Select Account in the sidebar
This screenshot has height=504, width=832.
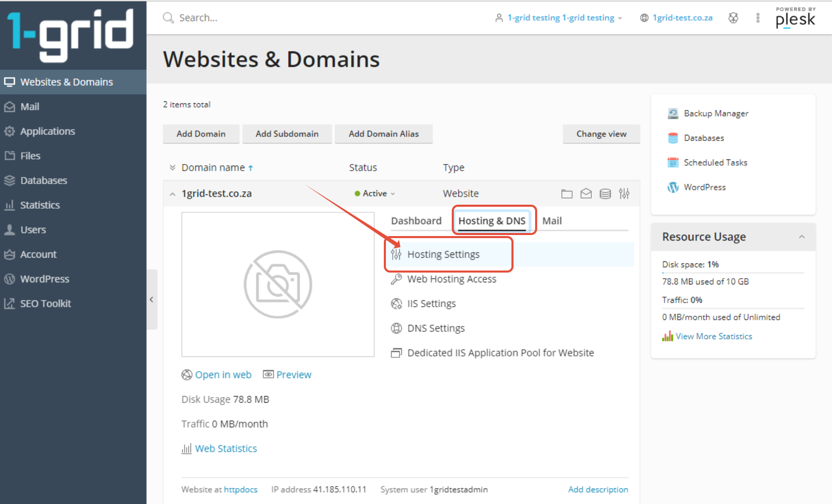click(73, 255)
